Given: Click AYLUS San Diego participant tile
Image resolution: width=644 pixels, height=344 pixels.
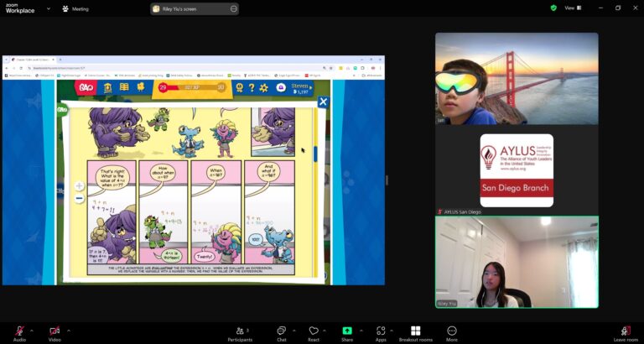Looking at the screenshot, I should click(x=517, y=170).
